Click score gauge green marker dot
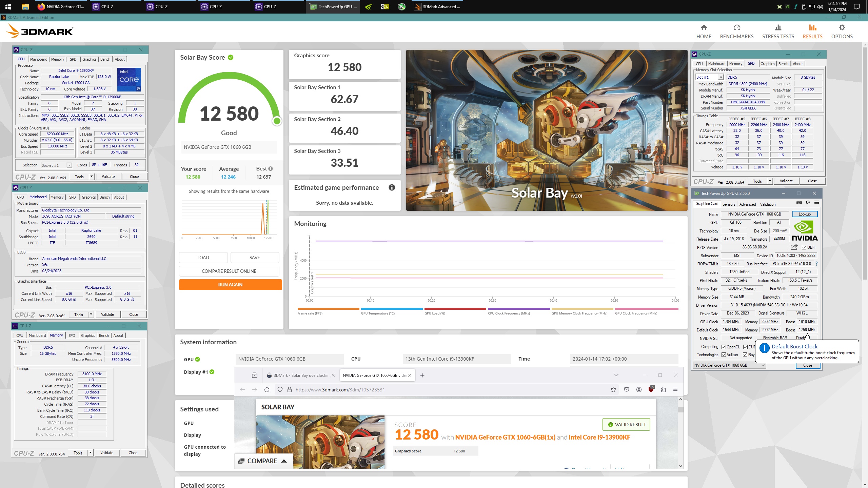Image resolution: width=868 pixels, height=488 pixels. tap(277, 121)
